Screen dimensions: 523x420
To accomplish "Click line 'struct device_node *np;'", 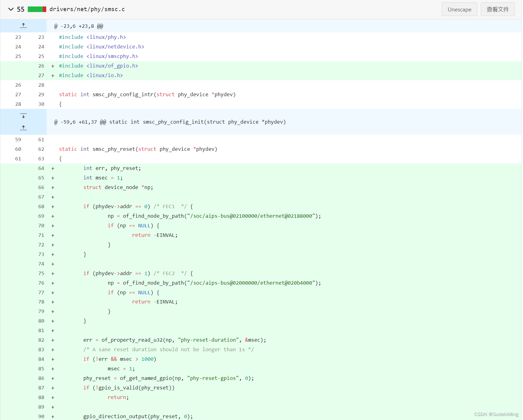I will [x=118, y=187].
